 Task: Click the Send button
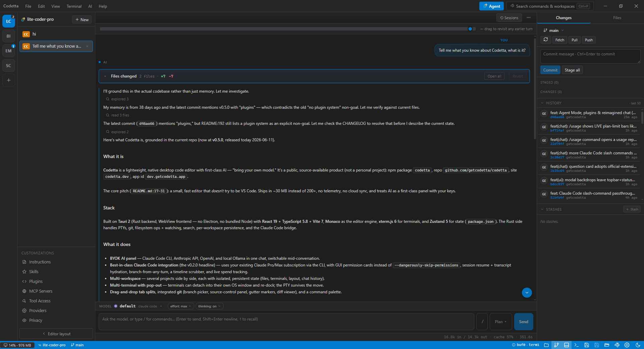point(524,321)
